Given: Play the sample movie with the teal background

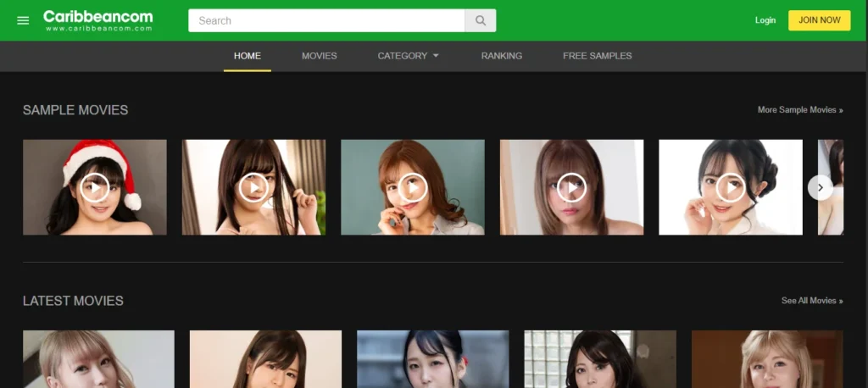Looking at the screenshot, I should (x=413, y=187).
